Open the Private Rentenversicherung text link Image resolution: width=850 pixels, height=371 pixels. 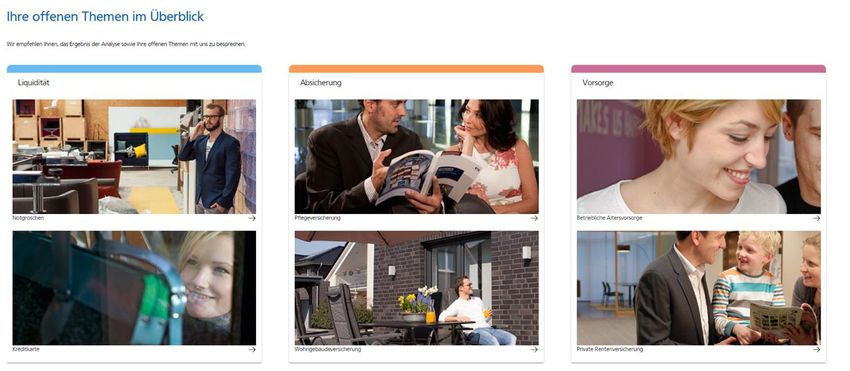coord(610,350)
